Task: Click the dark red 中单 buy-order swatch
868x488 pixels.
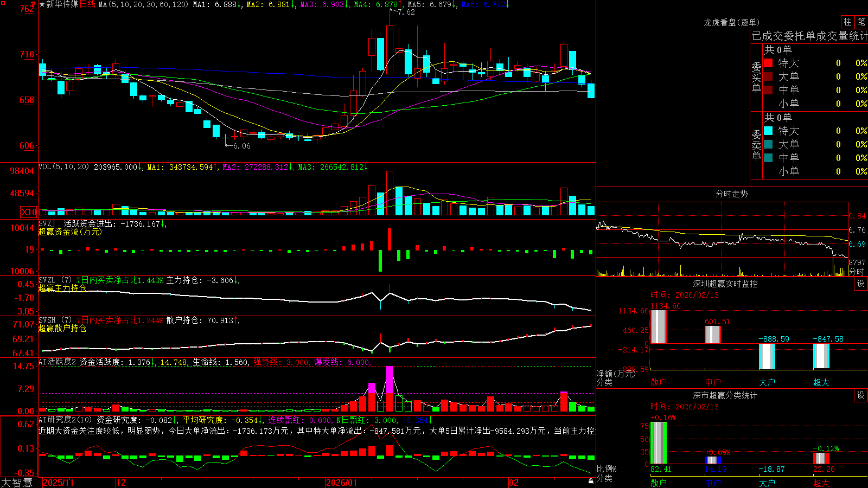Action: pyautogui.click(x=768, y=90)
